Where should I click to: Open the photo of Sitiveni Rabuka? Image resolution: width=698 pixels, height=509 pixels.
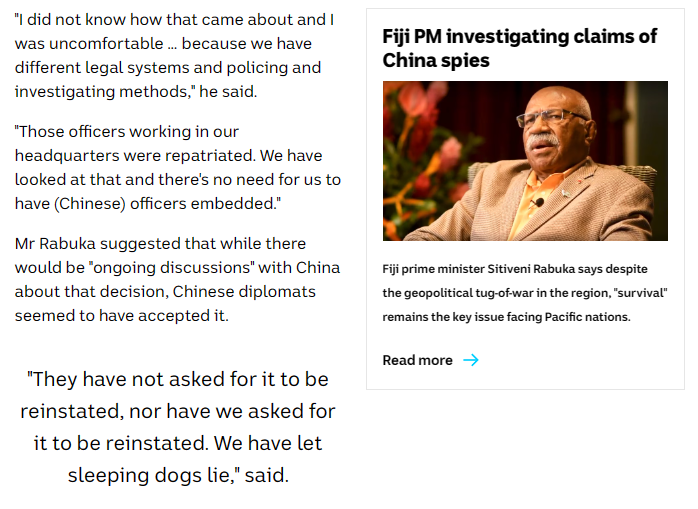[525, 160]
